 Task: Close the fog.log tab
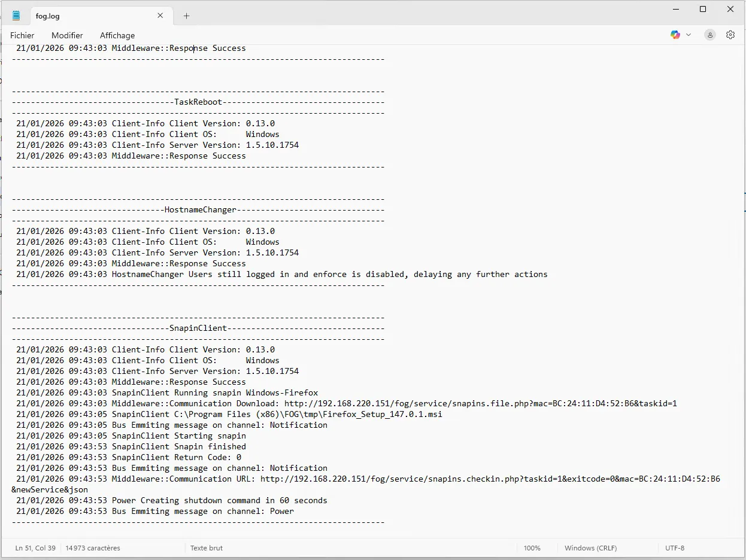(x=160, y=16)
